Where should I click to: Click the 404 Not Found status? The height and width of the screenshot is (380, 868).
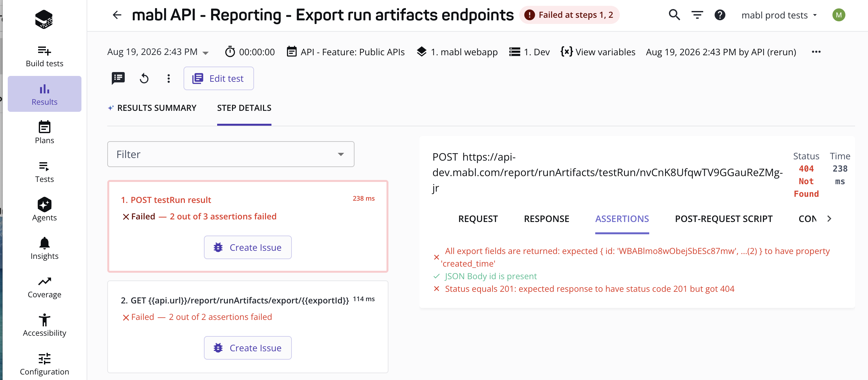[x=806, y=181]
